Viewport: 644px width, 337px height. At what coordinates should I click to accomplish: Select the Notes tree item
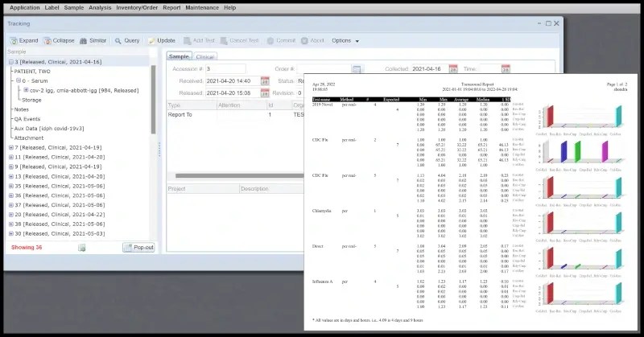click(22, 109)
